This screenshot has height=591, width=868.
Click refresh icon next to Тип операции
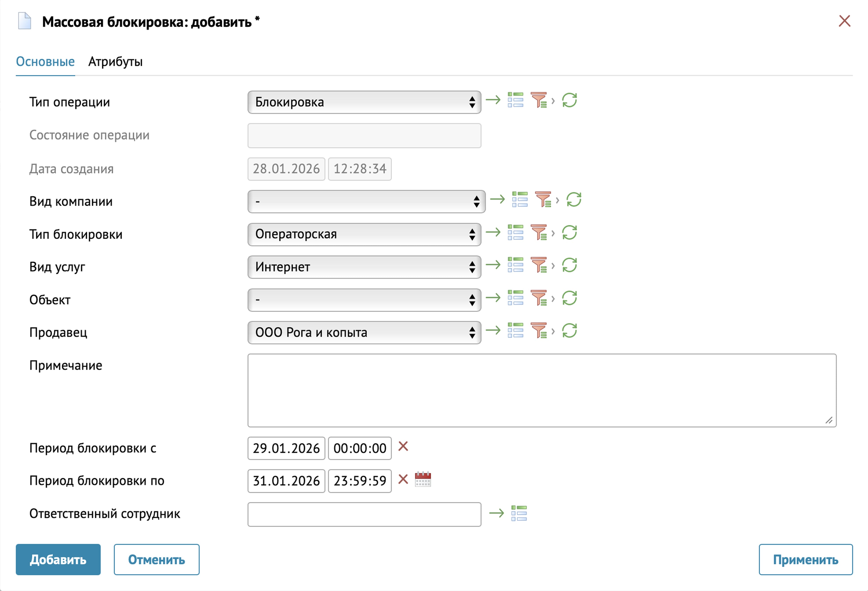(x=569, y=100)
